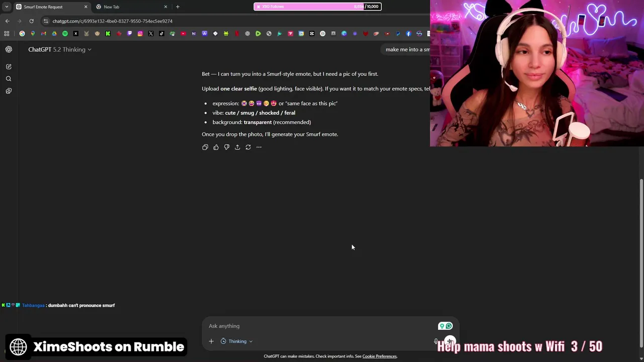
Task: Go back to the previous page
Action: point(7,21)
